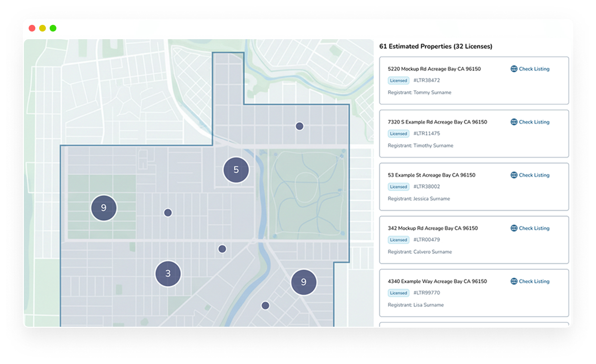Image resolution: width=596 pixels, height=364 pixels.
Task: Open the globe icon for 7320 S Example Rd
Action: 514,122
